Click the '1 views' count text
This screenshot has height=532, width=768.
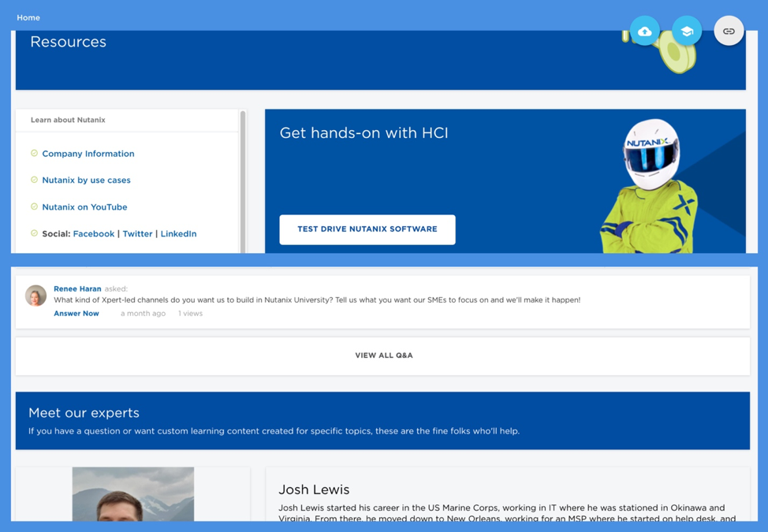(x=190, y=313)
